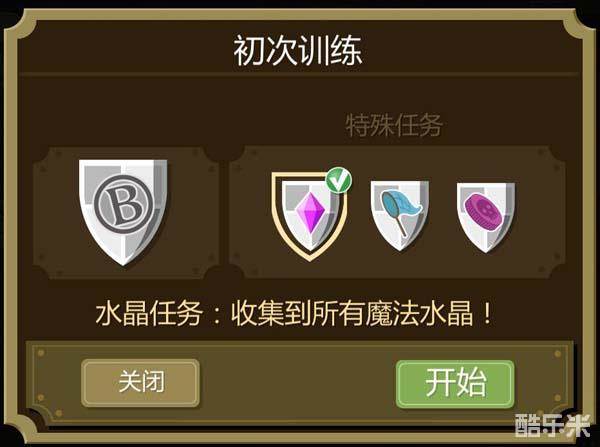
Task: Click the 酷乐米 watermark logo
Action: [553, 425]
